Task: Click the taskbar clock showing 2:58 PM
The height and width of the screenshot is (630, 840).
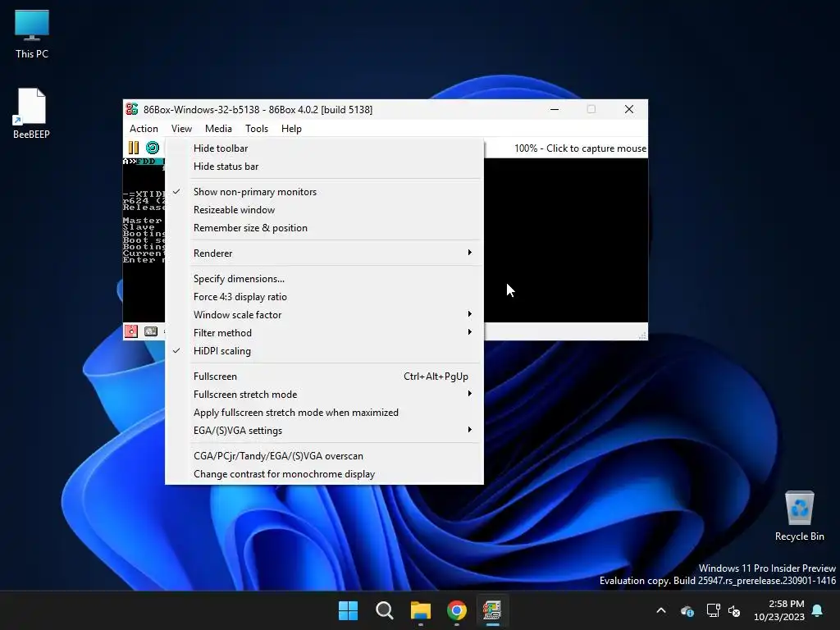Action: (779, 610)
